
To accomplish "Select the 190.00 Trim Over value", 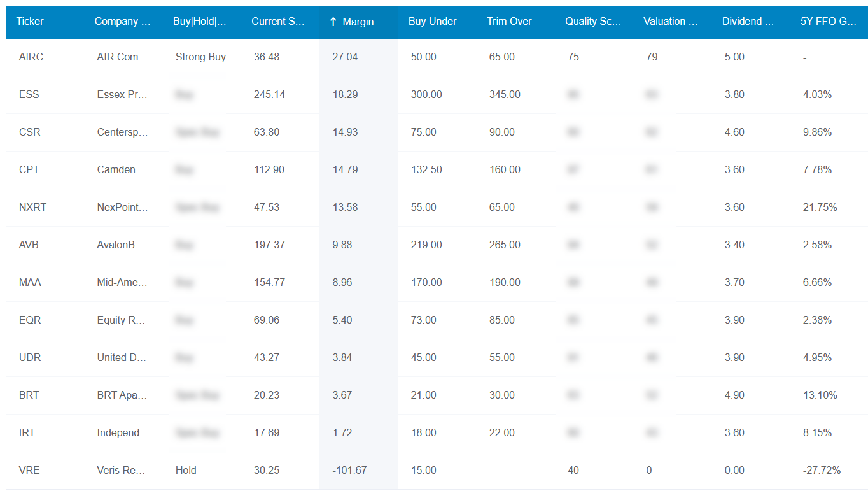I will 505,283.
